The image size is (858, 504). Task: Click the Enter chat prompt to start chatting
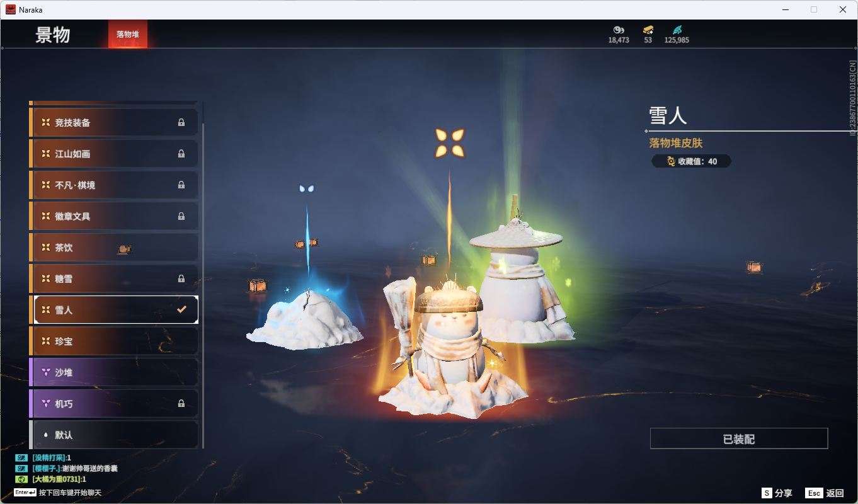57,493
